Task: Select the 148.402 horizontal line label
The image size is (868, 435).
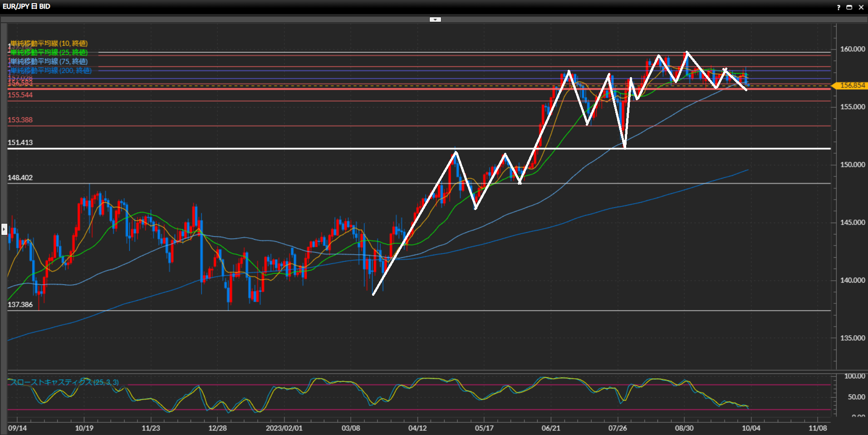Action: pos(20,178)
